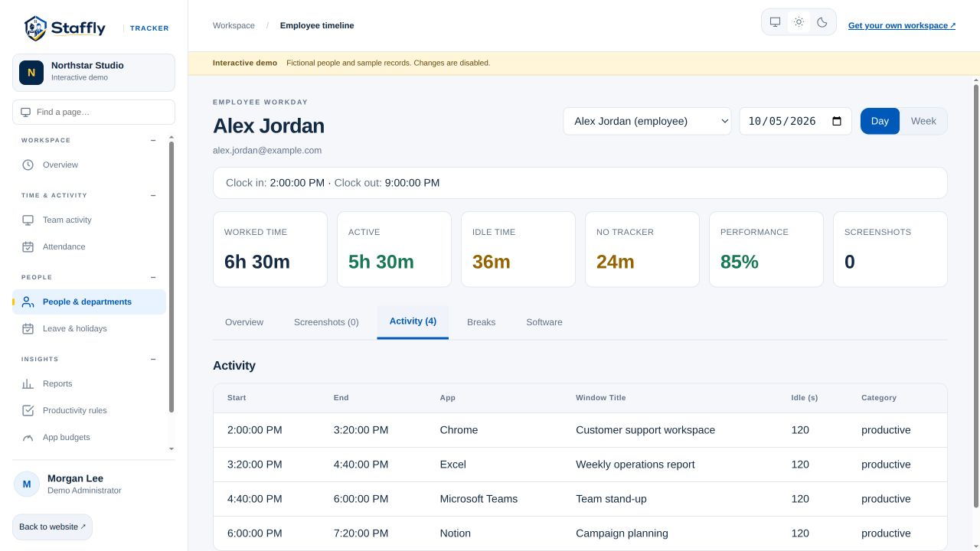Click Northstar Studio N avatar
Viewport: 980px width, 551px height.
[x=31, y=73]
